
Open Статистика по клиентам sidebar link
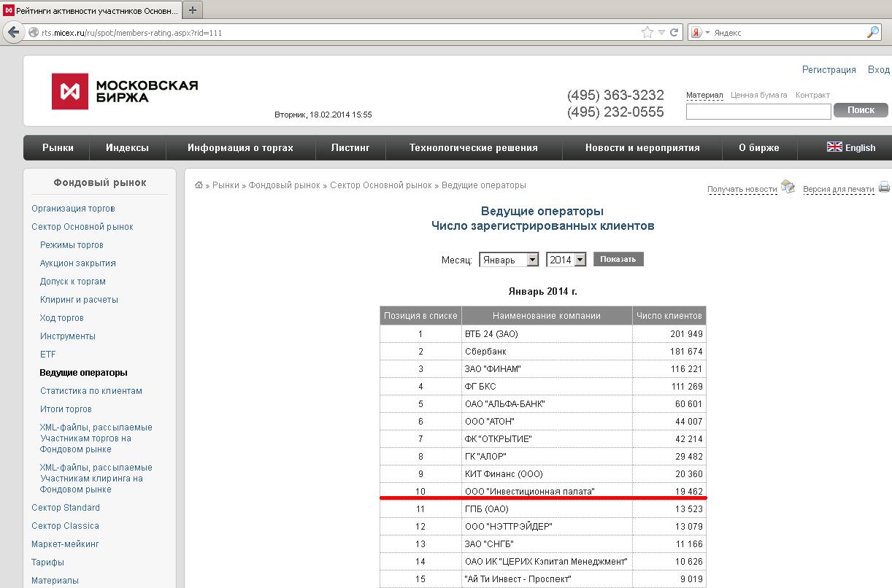click(91, 391)
